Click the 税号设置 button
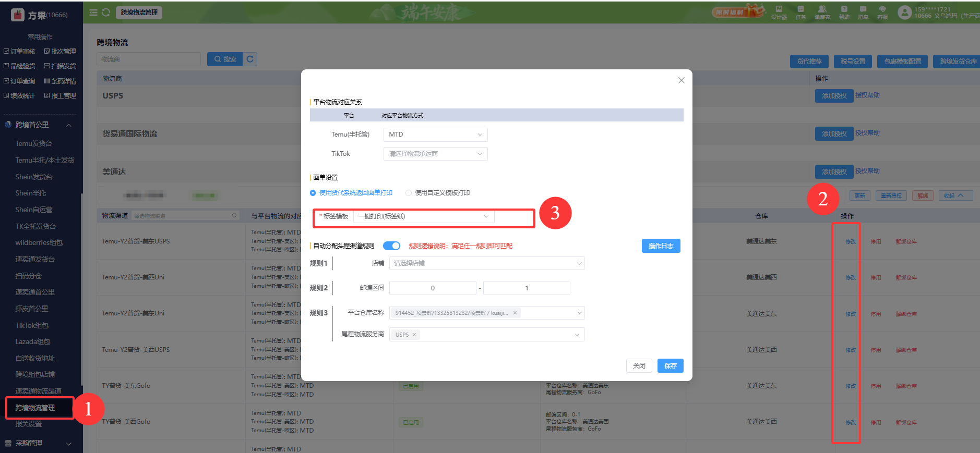980x453 pixels. [853, 61]
